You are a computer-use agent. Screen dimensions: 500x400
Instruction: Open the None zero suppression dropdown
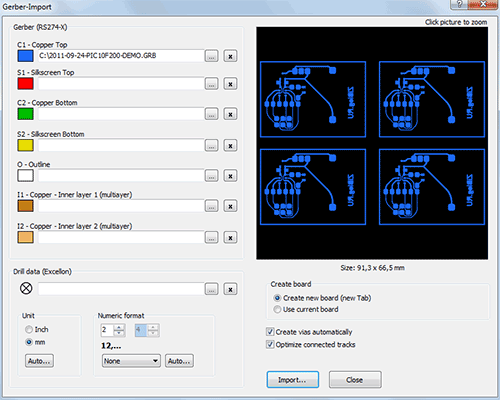pos(131,361)
